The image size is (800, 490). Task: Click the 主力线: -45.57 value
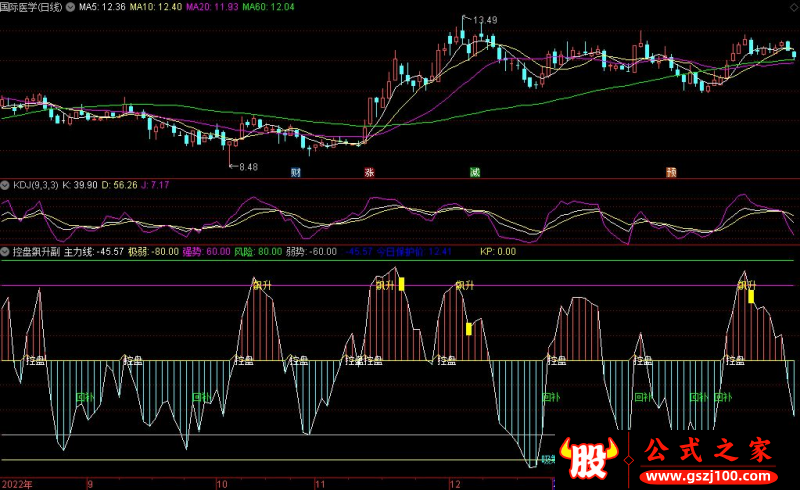tap(94, 252)
